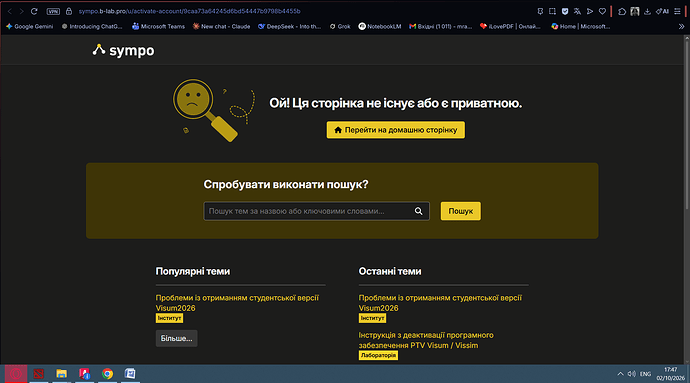
Task: Open Microsoft Teams bookmark
Action: 158,26
